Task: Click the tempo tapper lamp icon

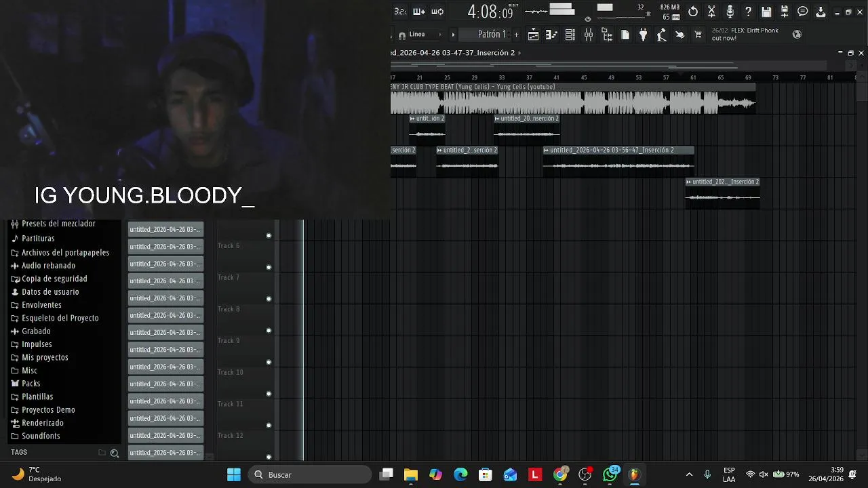Action: coord(662,35)
